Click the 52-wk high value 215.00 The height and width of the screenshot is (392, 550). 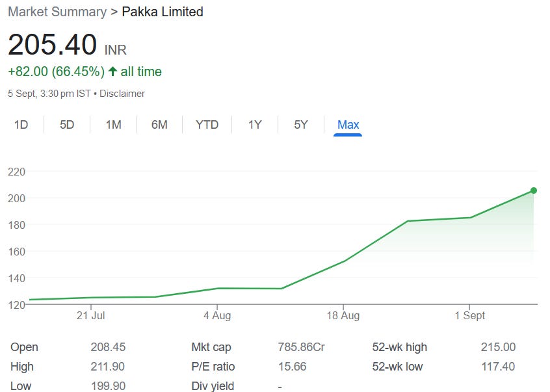pyautogui.click(x=498, y=347)
